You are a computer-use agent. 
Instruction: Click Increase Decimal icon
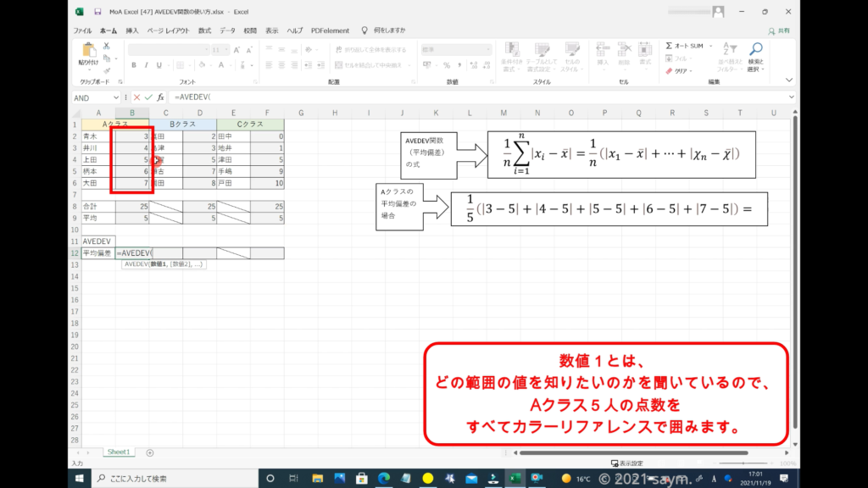coord(473,65)
